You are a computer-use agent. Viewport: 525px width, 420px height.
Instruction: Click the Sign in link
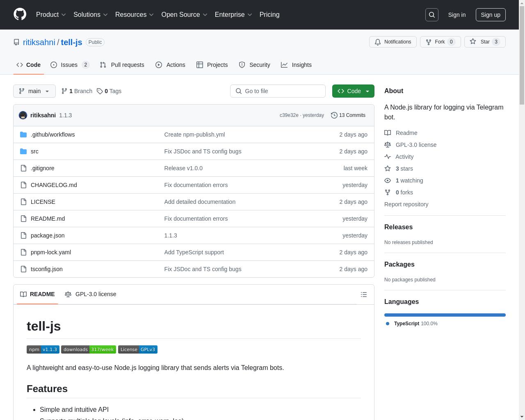(x=457, y=15)
